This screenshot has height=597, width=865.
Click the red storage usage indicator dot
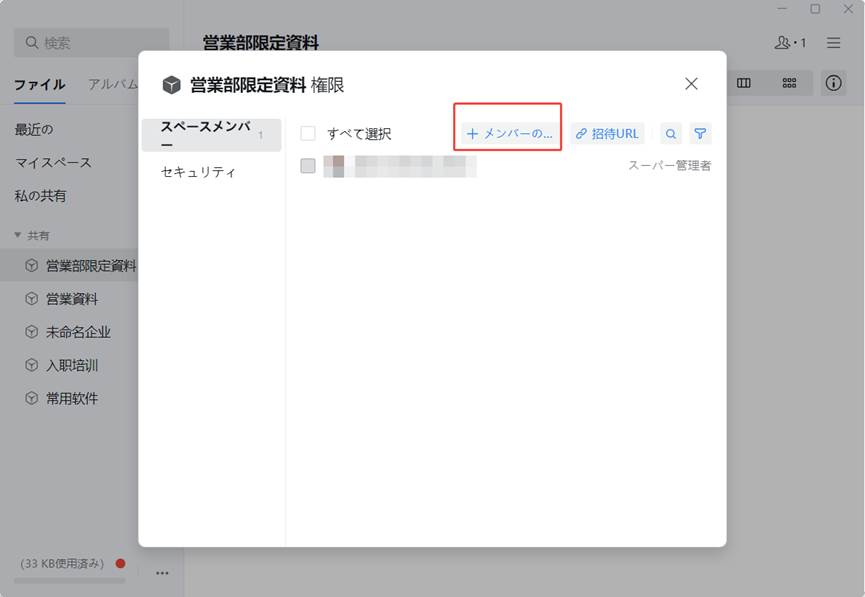119,564
